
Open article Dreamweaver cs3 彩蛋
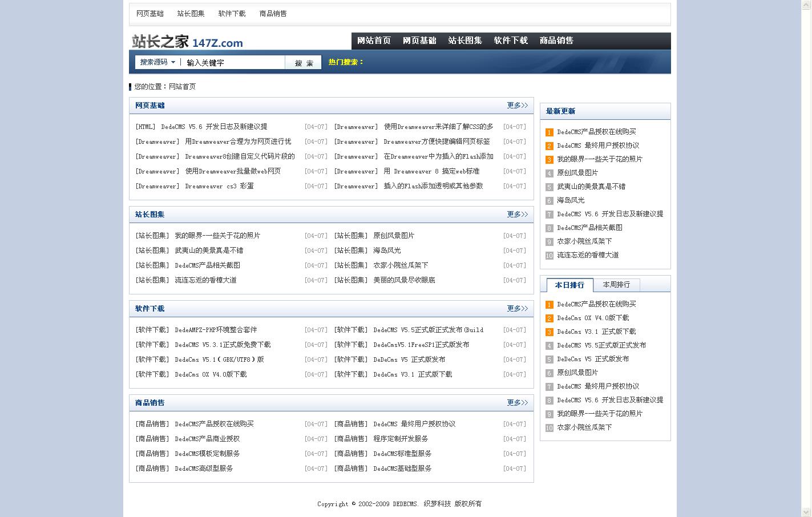[219, 186]
